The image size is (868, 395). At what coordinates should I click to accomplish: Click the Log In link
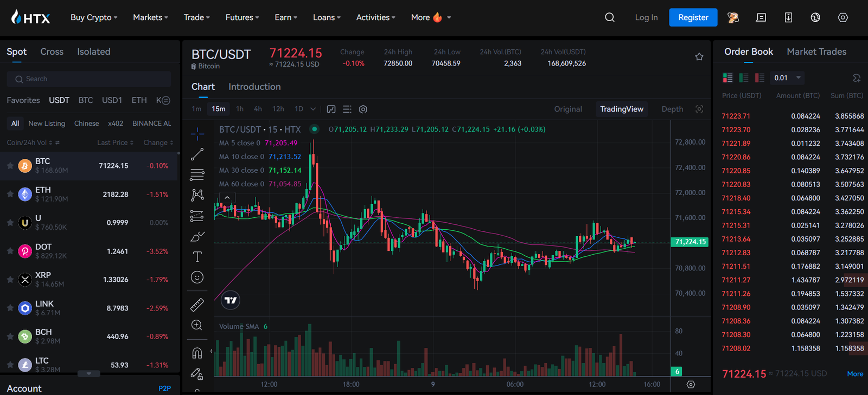pos(646,17)
